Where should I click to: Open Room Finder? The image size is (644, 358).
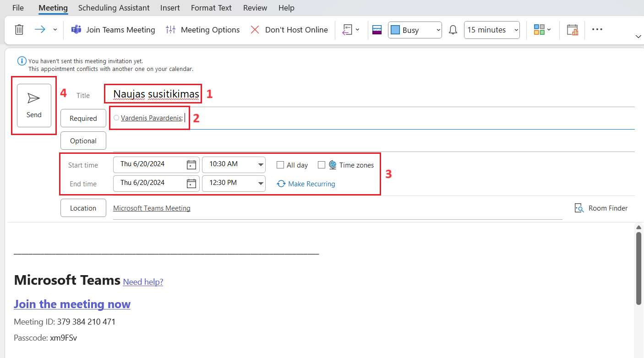601,208
